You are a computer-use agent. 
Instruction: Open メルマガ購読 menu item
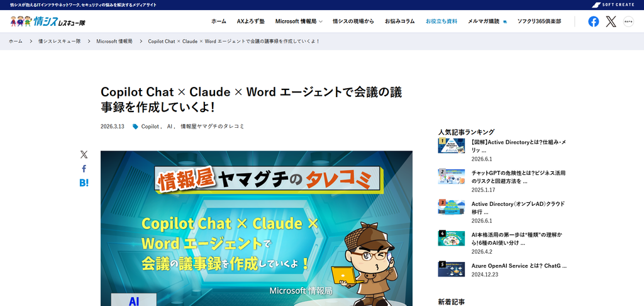pos(484,21)
